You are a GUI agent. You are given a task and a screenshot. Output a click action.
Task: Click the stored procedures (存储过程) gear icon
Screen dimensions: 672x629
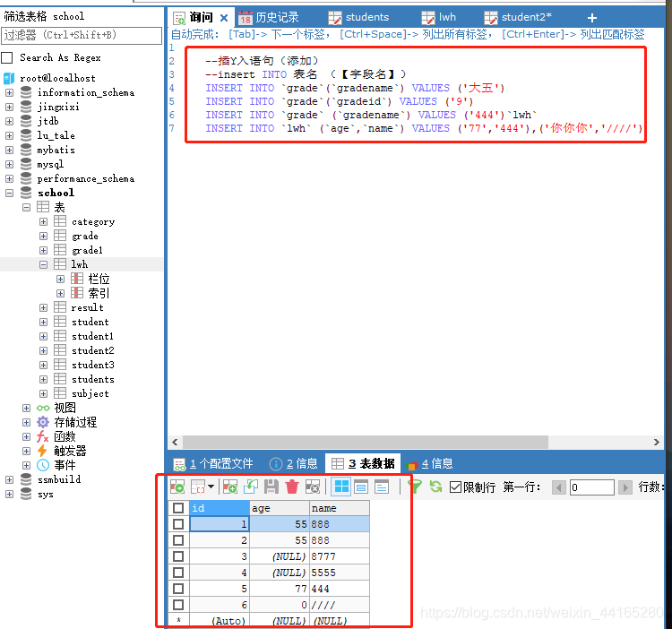(43, 422)
